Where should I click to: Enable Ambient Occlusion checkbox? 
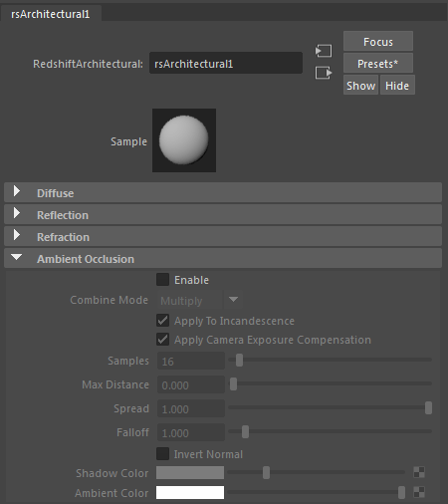coord(162,280)
